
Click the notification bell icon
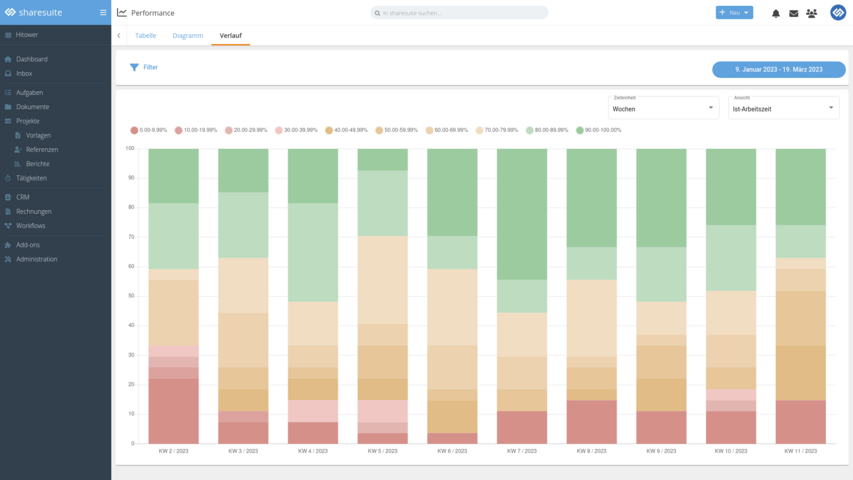[776, 13]
